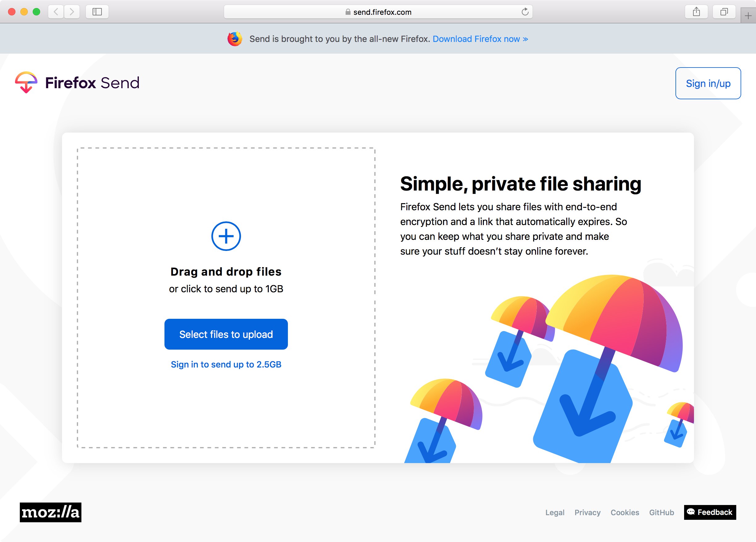The image size is (756, 542).
Task: Click the Drag and drop files text
Action: (226, 272)
